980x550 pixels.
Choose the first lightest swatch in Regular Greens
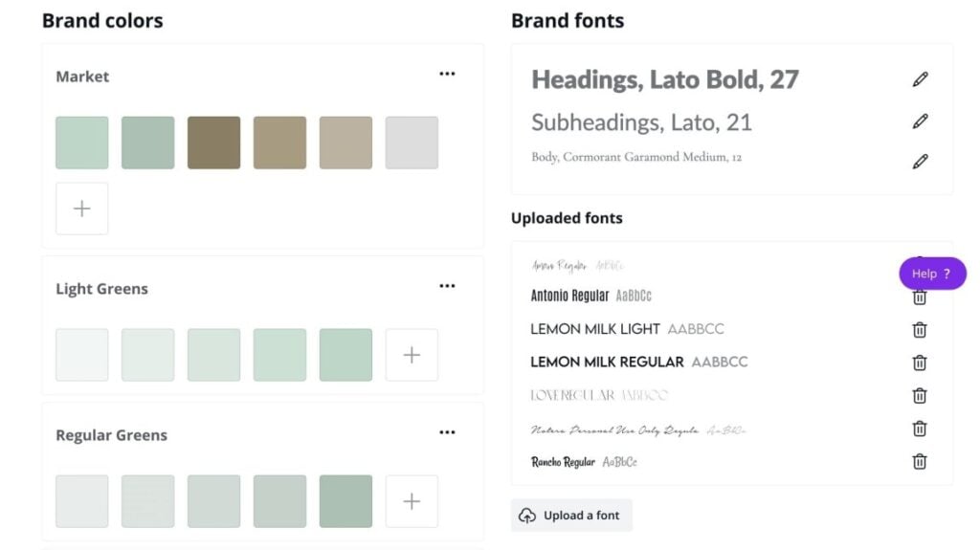pos(82,501)
